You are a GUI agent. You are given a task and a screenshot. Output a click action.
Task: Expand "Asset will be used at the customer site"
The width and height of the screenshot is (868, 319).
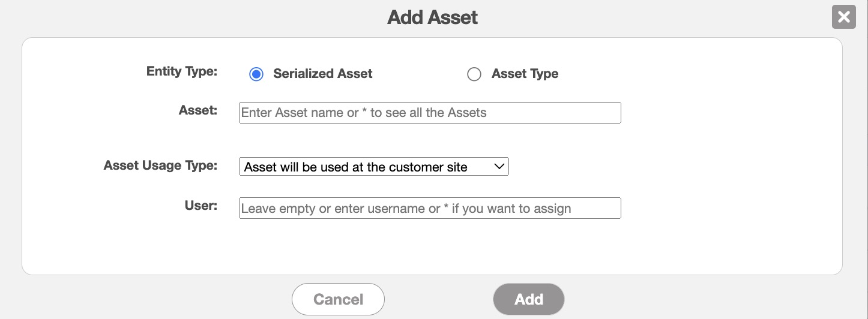tap(355, 167)
